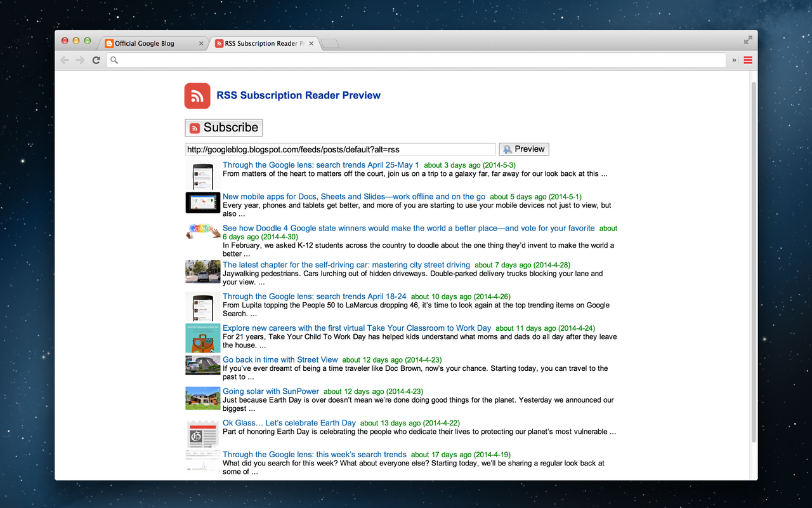Viewport: 812px width, 508px height.
Task: Open a new browser tab
Action: pos(330,44)
